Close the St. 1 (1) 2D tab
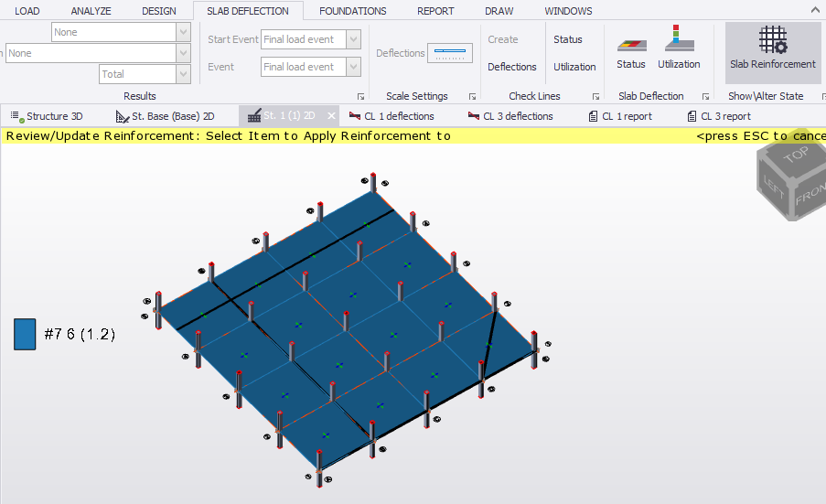826x504 pixels. [331, 116]
